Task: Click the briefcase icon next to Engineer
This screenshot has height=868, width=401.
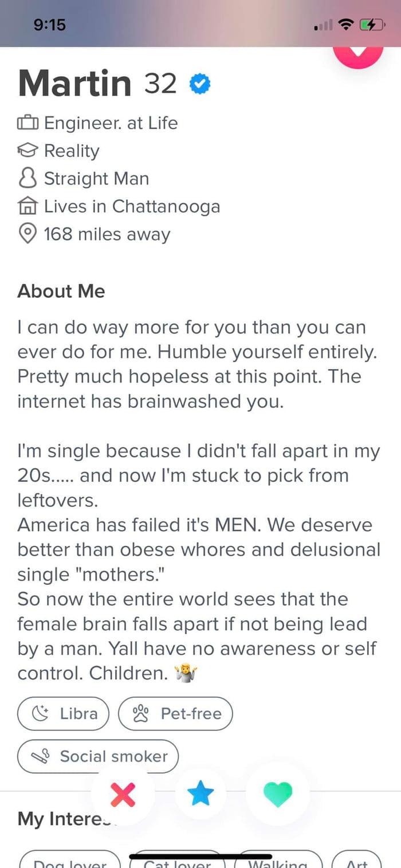Action: click(x=27, y=123)
